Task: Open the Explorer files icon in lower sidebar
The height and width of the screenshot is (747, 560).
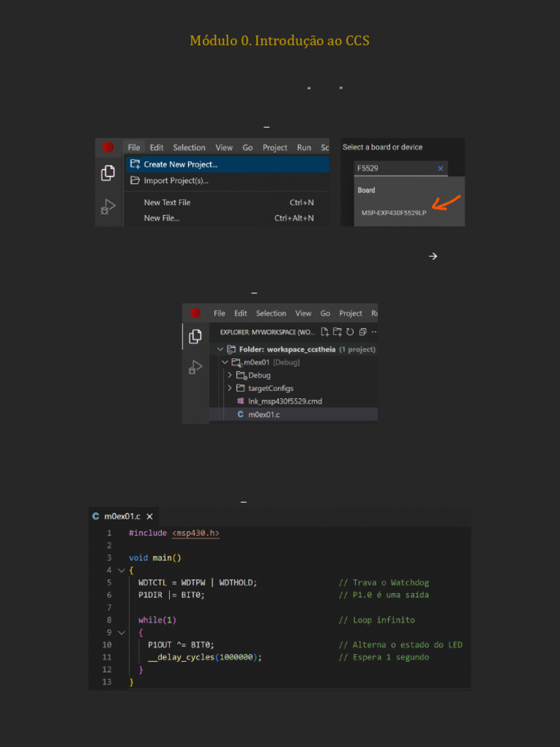Action: pyautogui.click(x=195, y=336)
